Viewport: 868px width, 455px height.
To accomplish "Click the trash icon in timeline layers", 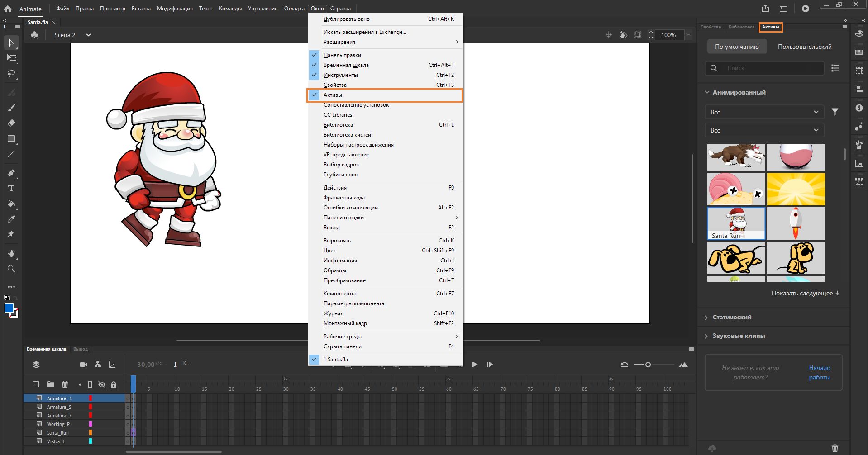I will coord(65,384).
